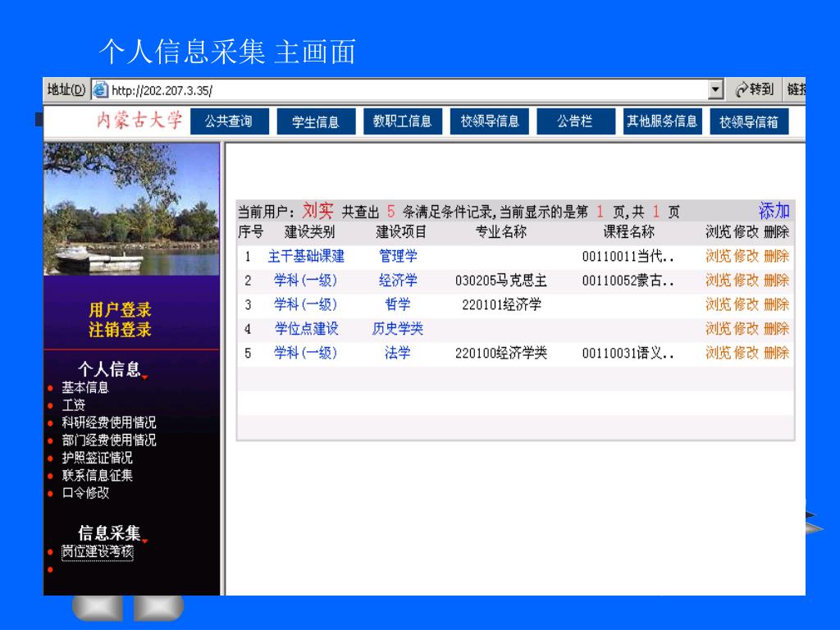Click 修改 in the 法学 row

[746, 353]
